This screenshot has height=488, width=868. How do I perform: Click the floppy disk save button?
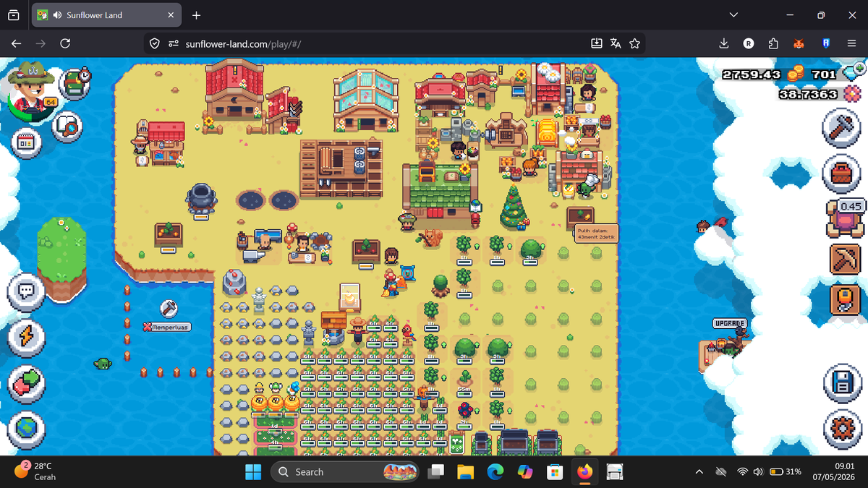pos(842,383)
